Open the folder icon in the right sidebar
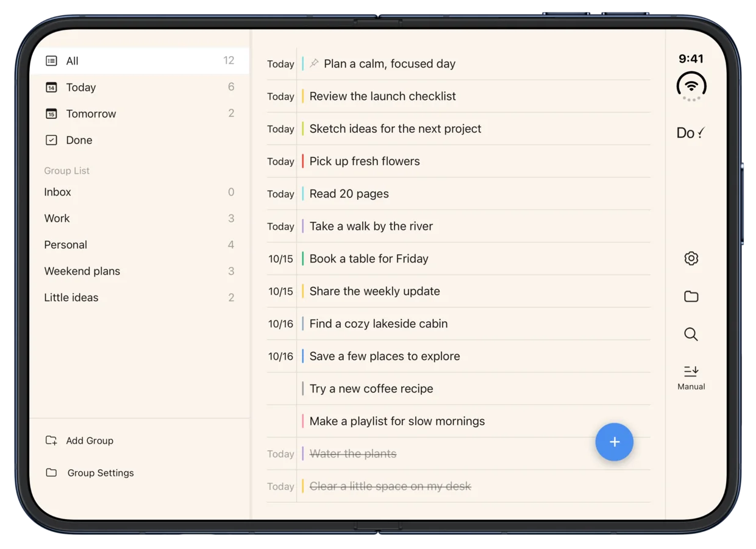Viewport: 756px width, 549px height. pyautogui.click(x=691, y=297)
